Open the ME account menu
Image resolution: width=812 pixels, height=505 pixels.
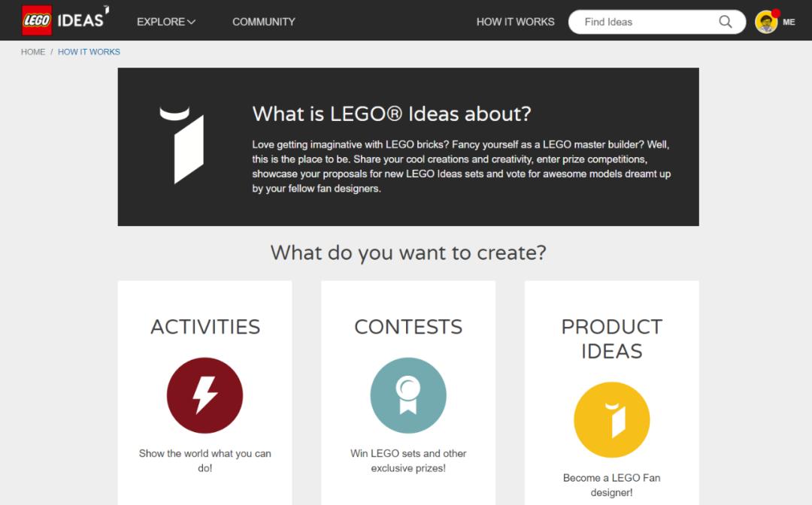click(x=789, y=22)
